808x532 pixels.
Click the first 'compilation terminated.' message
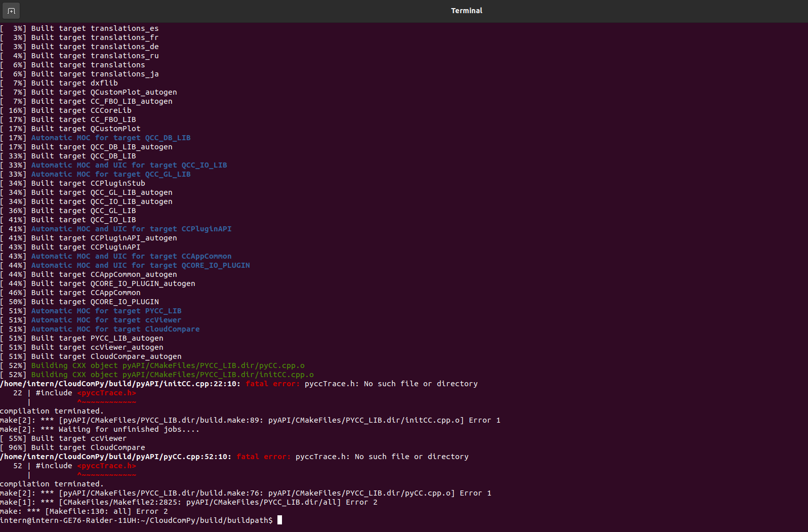[52, 411]
